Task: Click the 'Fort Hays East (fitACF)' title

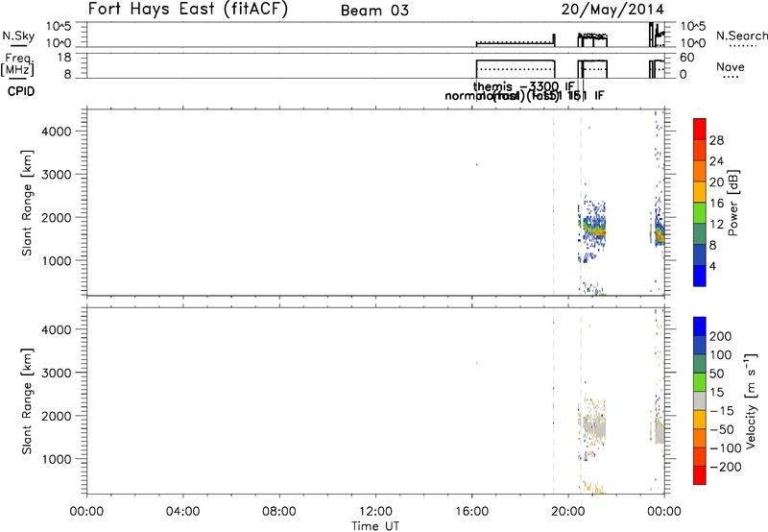Action: [188, 9]
